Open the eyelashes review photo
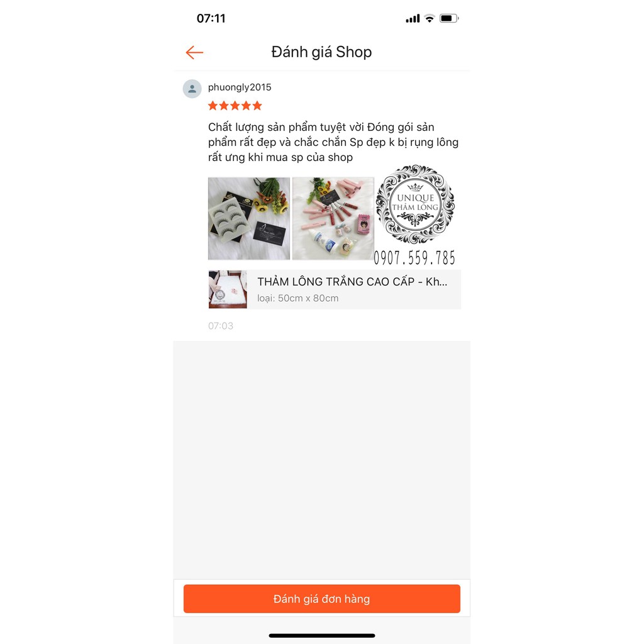Image resolution: width=644 pixels, height=644 pixels. [x=249, y=218]
